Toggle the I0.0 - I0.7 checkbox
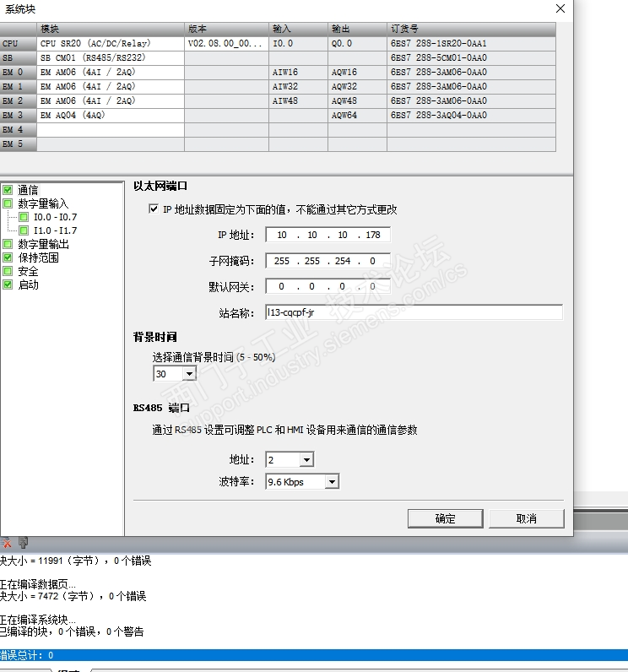The width and height of the screenshot is (628, 672). pyautogui.click(x=24, y=217)
